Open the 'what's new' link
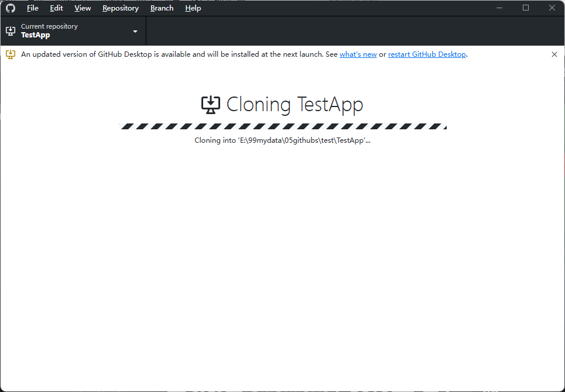565x392 pixels. [x=358, y=54]
